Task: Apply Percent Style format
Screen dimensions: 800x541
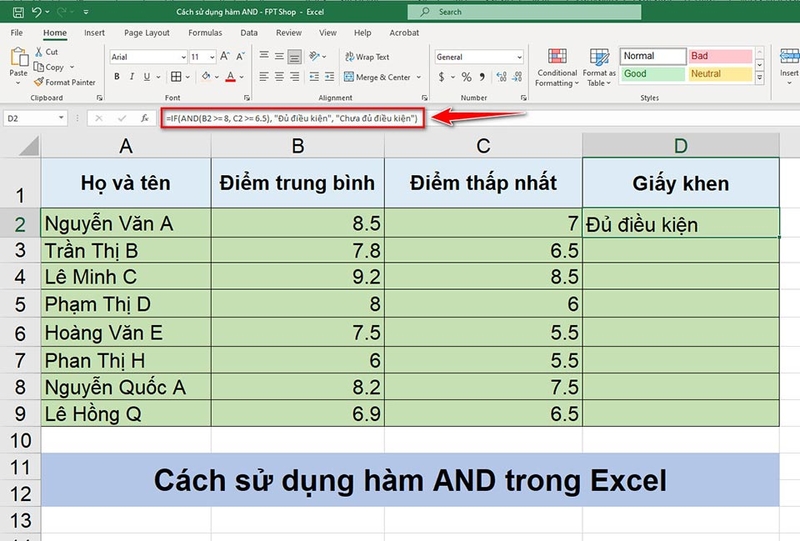Action: 466,77
